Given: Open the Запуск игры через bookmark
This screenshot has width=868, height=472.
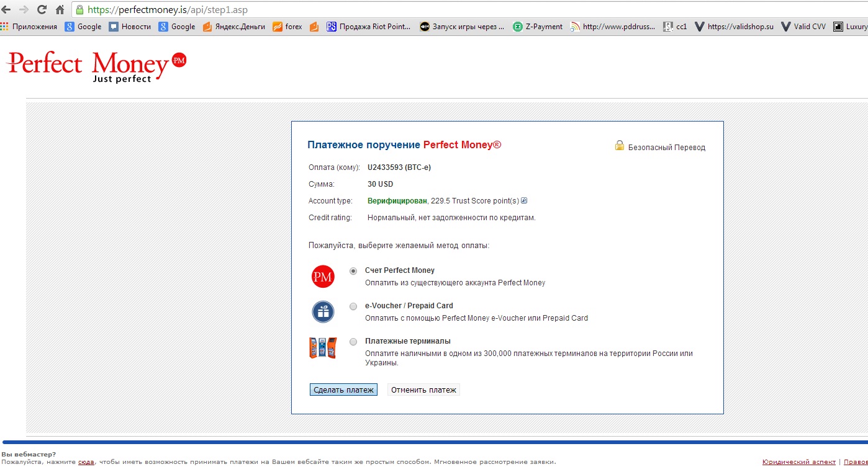Looking at the screenshot, I should click(x=462, y=27).
